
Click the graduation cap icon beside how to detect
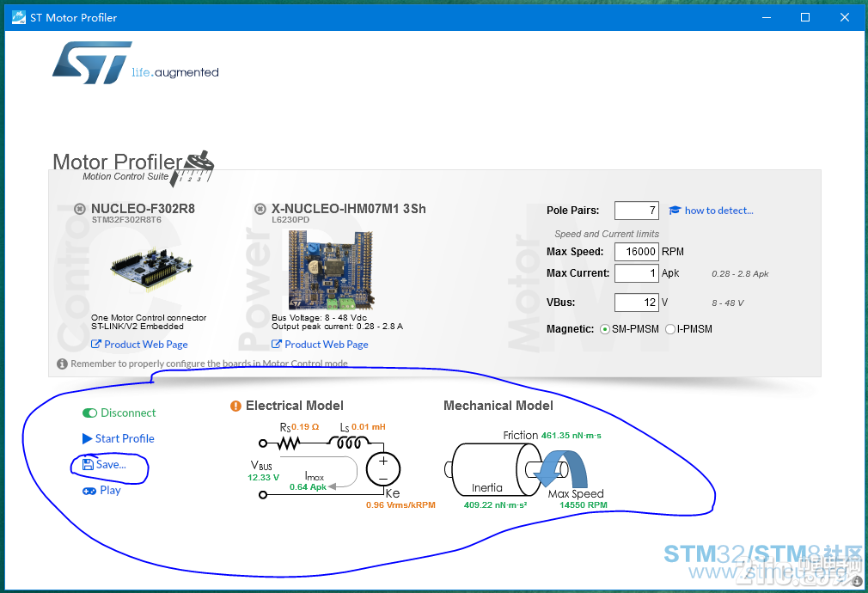675,211
